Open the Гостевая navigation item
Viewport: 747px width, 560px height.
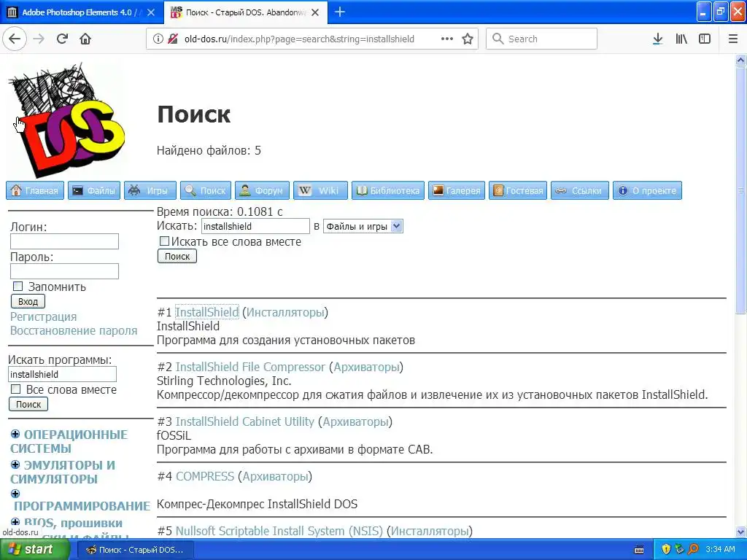518,190
